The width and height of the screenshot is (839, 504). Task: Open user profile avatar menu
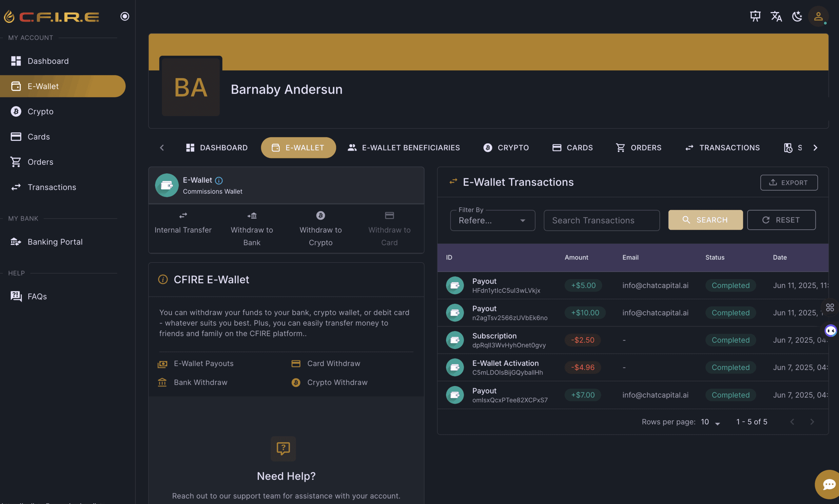pos(818,16)
